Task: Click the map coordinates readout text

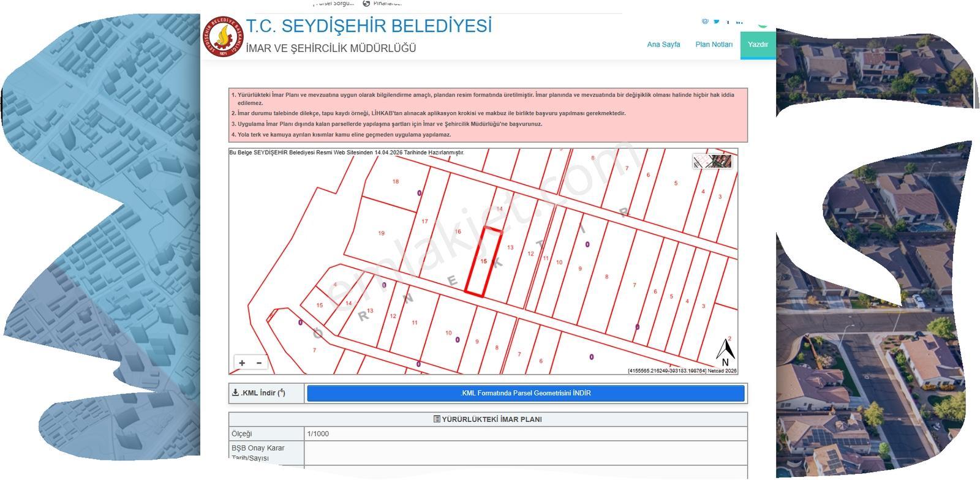Action: click(682, 370)
